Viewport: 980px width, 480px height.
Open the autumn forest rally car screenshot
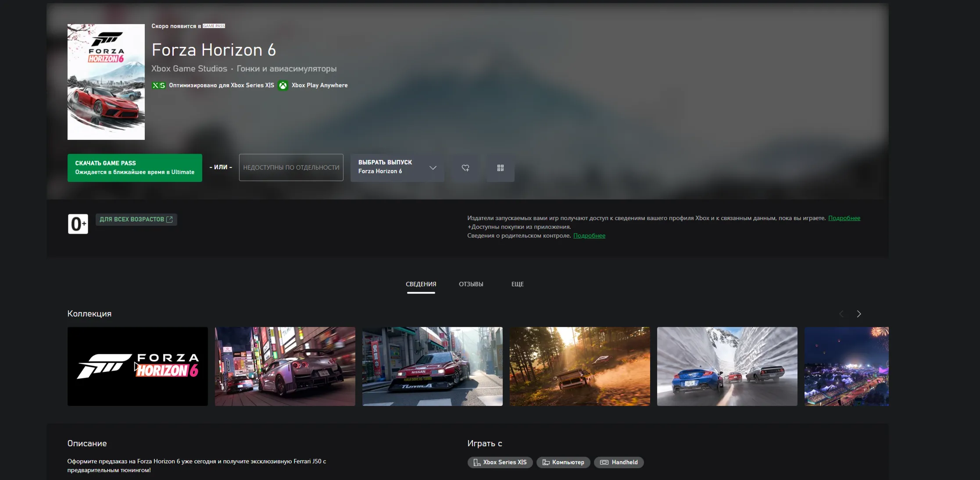coord(580,366)
